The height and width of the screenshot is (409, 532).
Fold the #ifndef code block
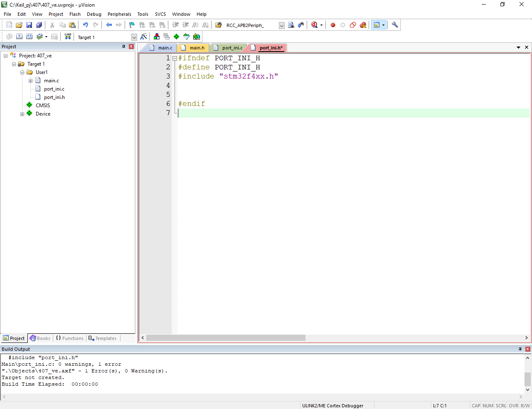[175, 58]
